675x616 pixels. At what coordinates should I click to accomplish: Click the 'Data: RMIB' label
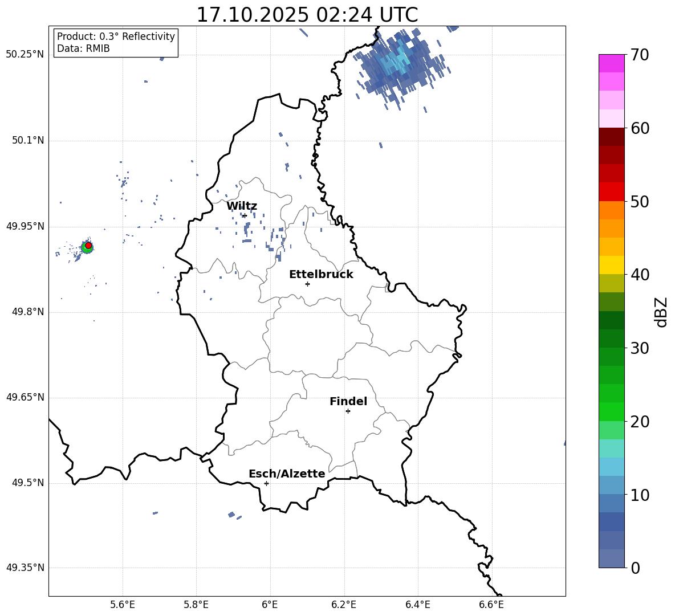click(83, 48)
